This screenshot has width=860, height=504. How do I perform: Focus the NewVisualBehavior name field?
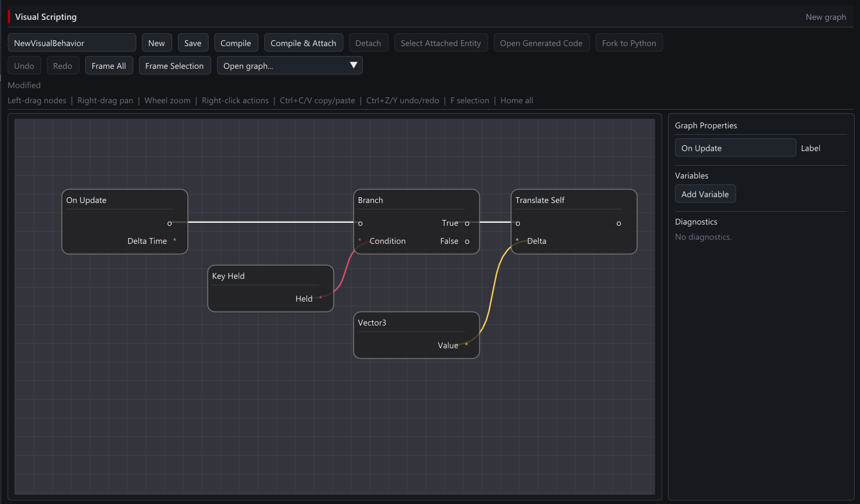[72, 43]
